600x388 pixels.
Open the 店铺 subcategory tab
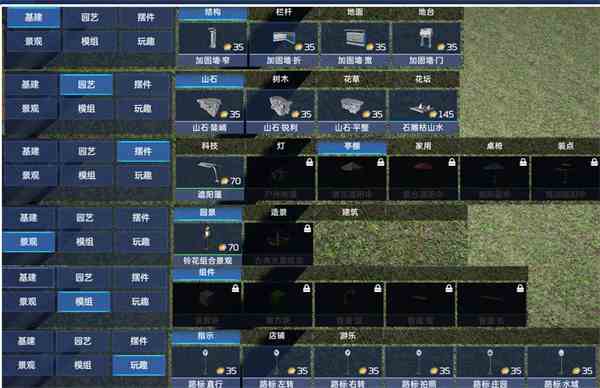click(277, 336)
